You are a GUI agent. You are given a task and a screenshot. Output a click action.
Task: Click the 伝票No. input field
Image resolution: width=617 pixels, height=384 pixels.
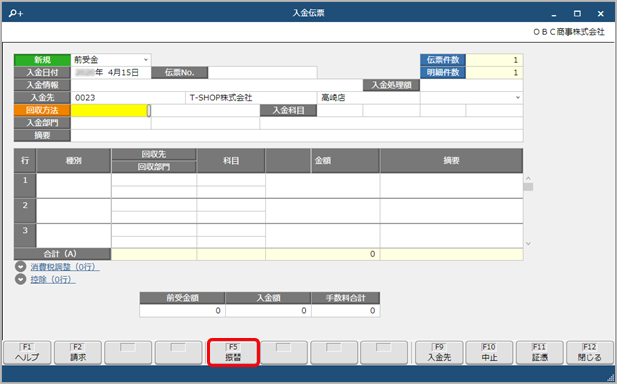262,72
